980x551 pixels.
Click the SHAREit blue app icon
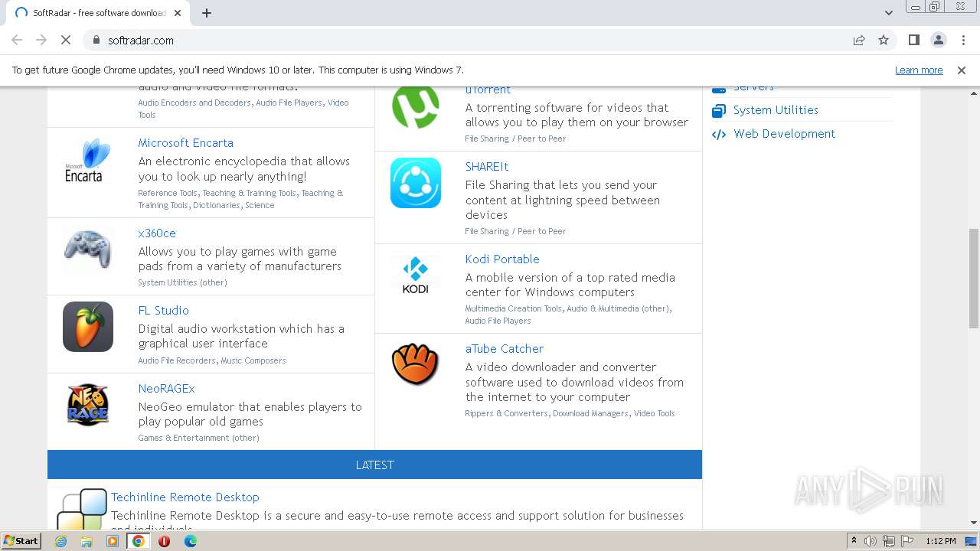point(416,183)
